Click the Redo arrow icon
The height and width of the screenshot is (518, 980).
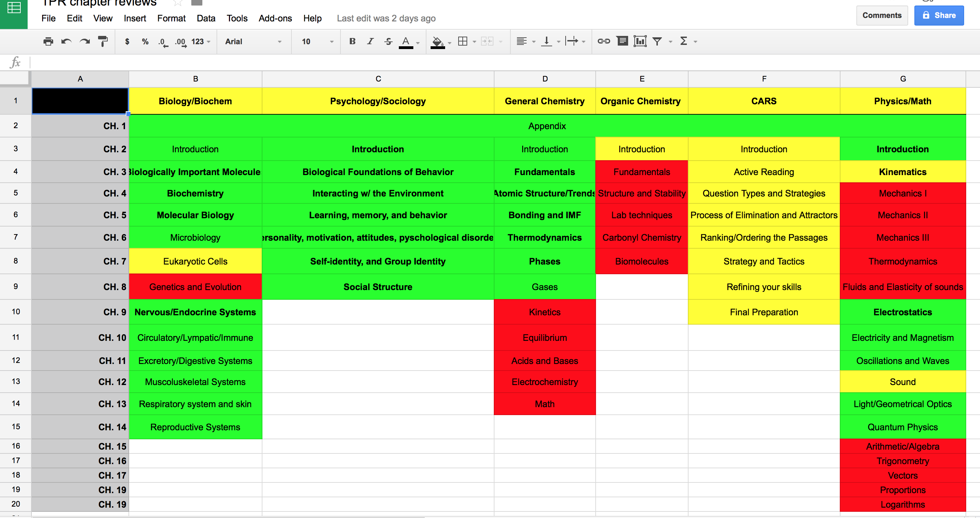pos(85,41)
